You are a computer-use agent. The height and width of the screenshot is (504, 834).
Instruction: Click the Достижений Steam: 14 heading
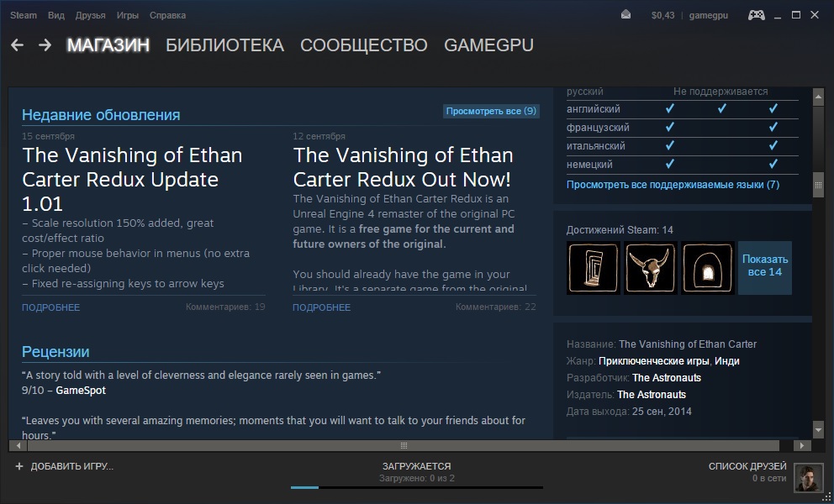point(620,229)
